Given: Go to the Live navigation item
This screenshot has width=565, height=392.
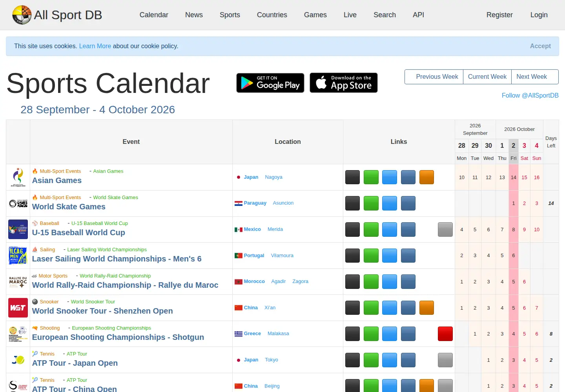Looking at the screenshot, I should click(x=350, y=15).
